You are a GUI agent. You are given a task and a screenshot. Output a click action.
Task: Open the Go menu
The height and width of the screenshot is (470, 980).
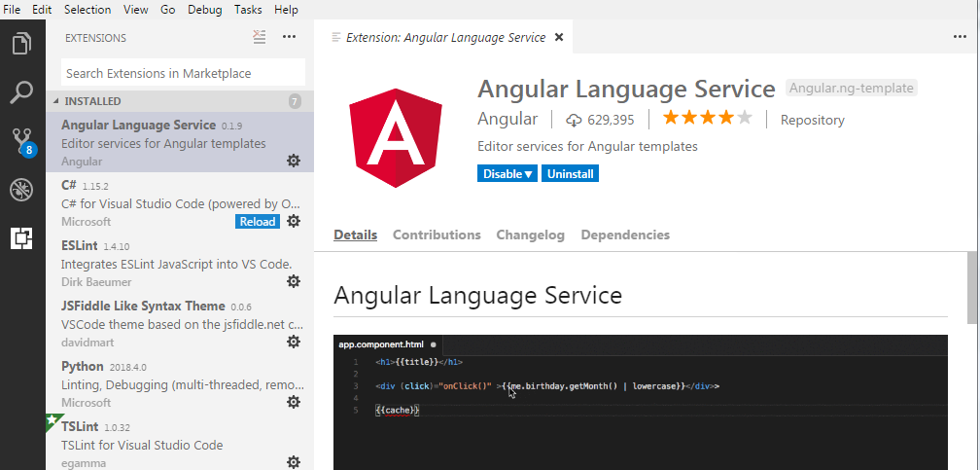pos(167,10)
